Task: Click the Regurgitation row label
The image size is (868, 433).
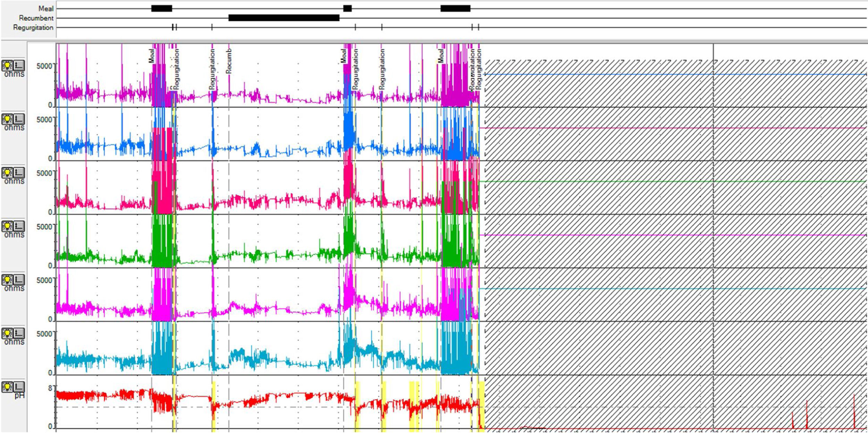Action: (x=33, y=27)
